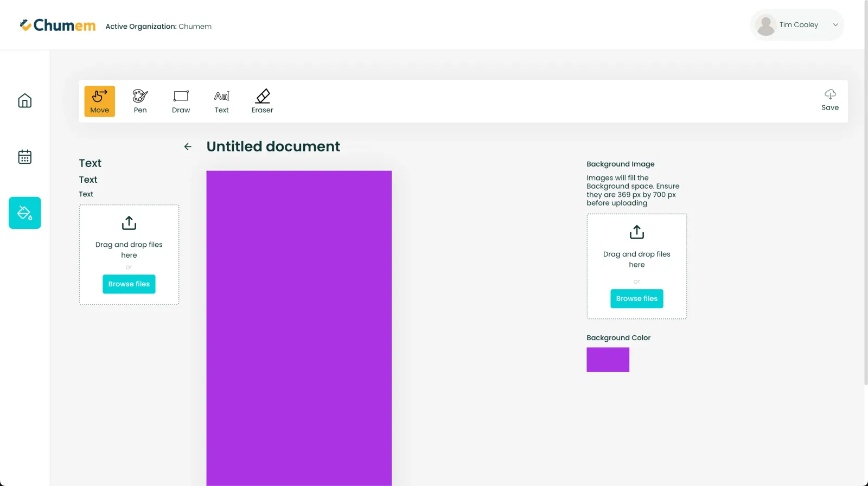Choose the Draw rectangle tool
This screenshot has height=486, width=868.
(x=181, y=101)
